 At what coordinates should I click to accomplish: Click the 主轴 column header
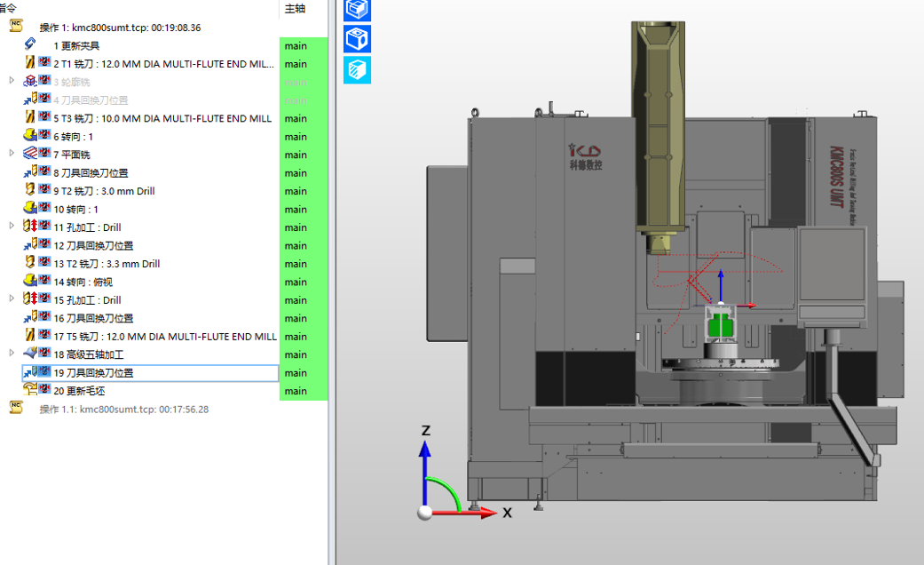[295, 9]
